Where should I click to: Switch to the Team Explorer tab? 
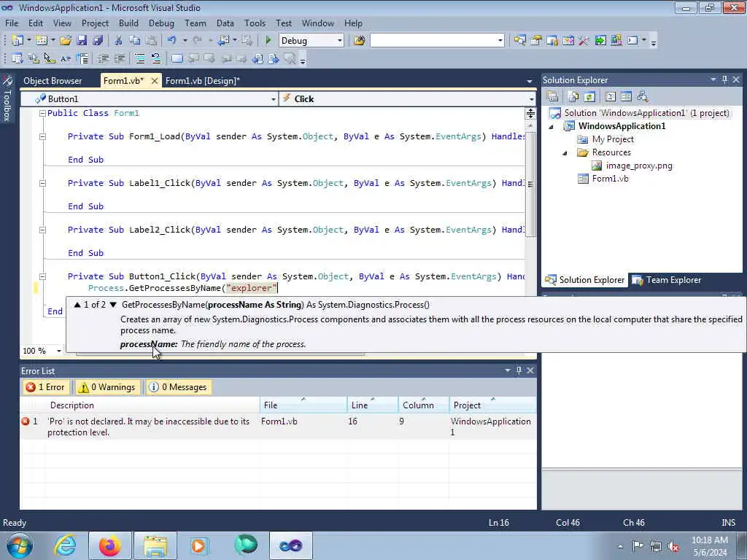coord(667,280)
